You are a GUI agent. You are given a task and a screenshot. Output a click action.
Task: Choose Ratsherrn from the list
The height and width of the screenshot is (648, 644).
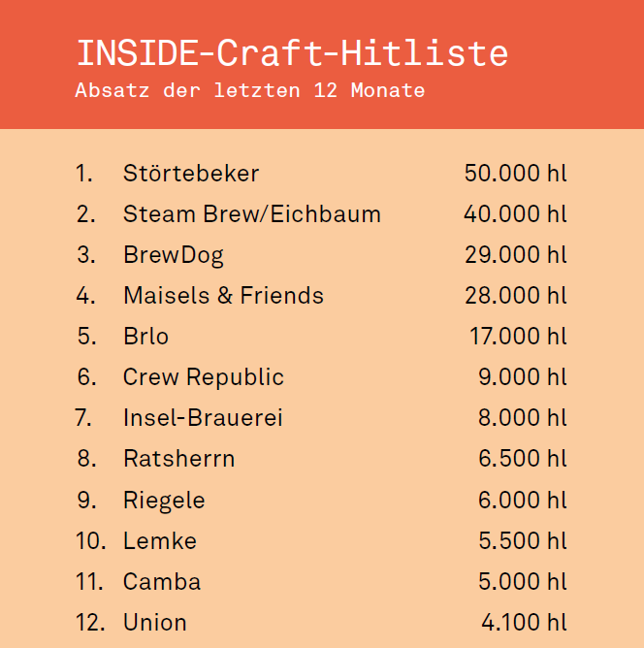point(178,459)
